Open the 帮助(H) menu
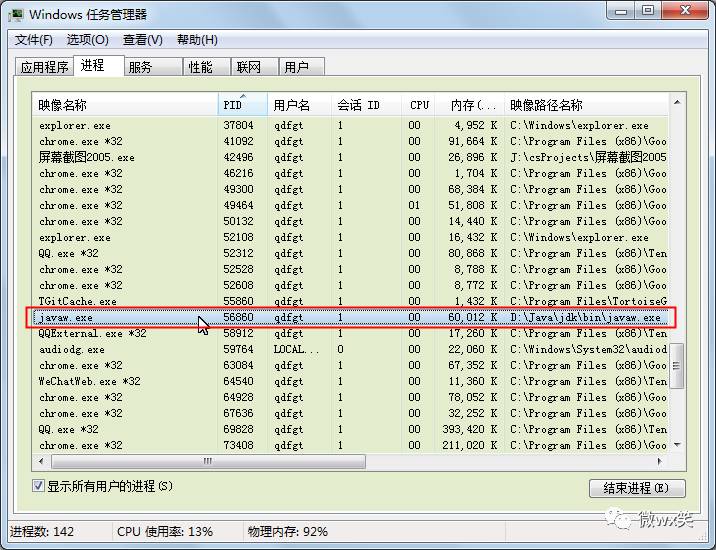Image resolution: width=716 pixels, height=550 pixels. click(x=197, y=40)
